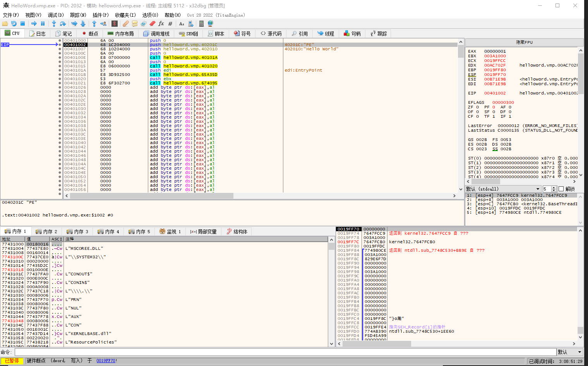Switch to the 源代码 tab

(x=271, y=34)
